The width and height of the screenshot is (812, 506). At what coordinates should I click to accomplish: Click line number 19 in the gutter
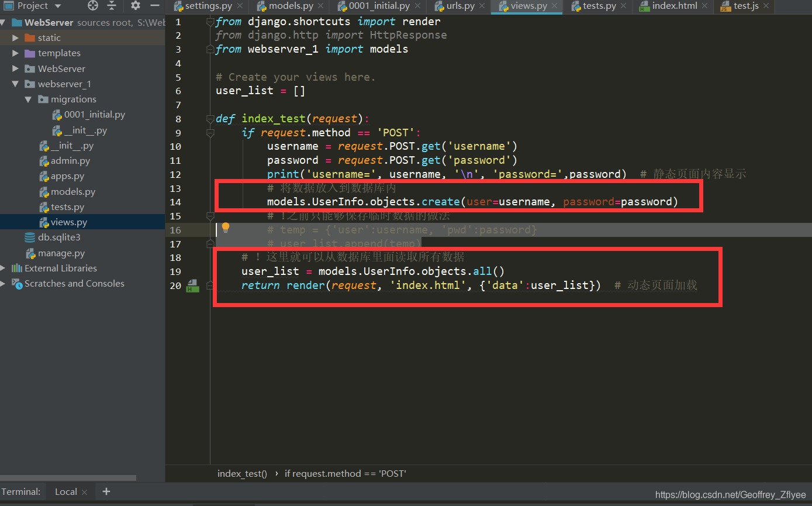(x=175, y=271)
